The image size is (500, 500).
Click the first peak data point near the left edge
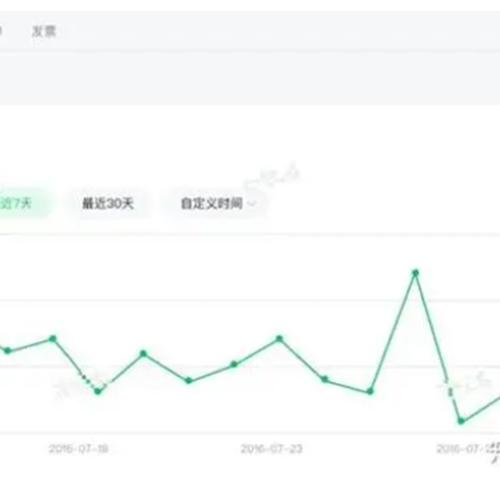click(53, 339)
